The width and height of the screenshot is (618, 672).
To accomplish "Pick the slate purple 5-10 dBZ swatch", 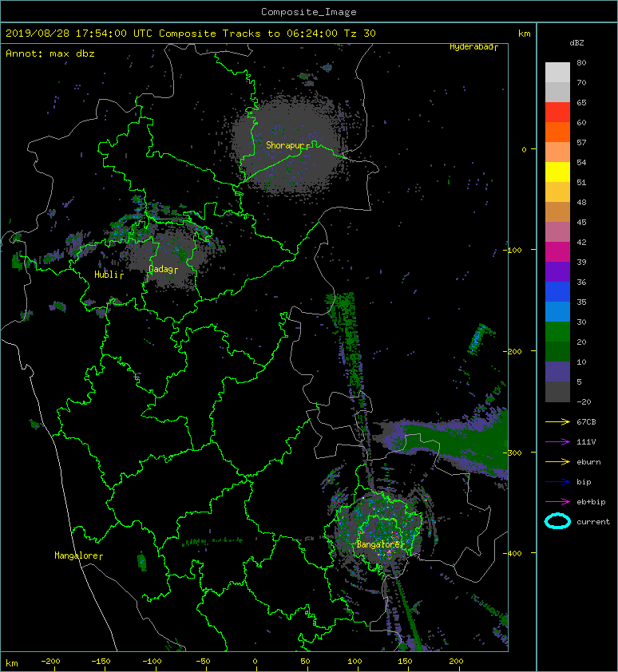I will (557, 372).
